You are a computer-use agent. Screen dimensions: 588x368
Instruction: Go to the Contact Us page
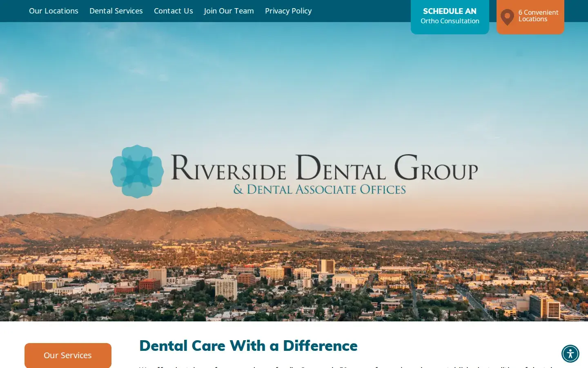pos(174,11)
